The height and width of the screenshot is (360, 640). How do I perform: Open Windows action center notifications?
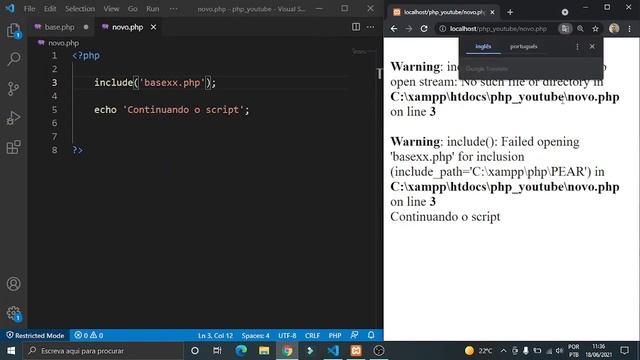(624, 351)
